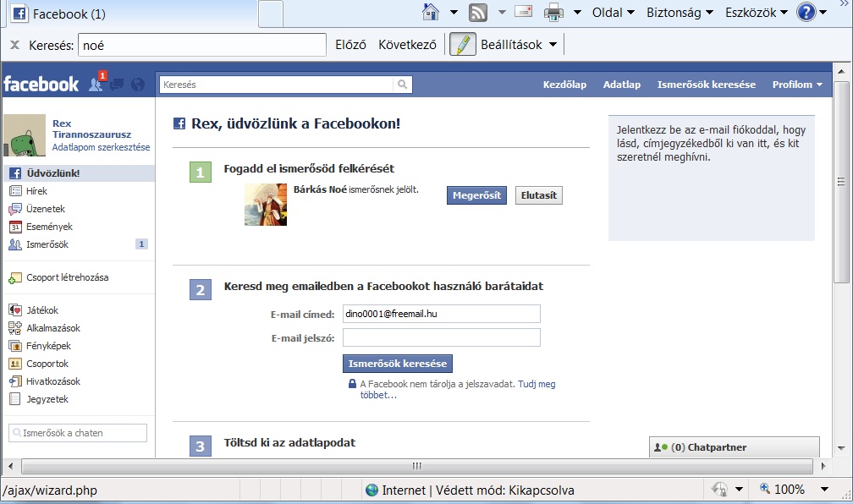Image resolution: width=853 pixels, height=504 pixels.
Task: Click the dinosaur profile picture
Action: click(x=25, y=135)
